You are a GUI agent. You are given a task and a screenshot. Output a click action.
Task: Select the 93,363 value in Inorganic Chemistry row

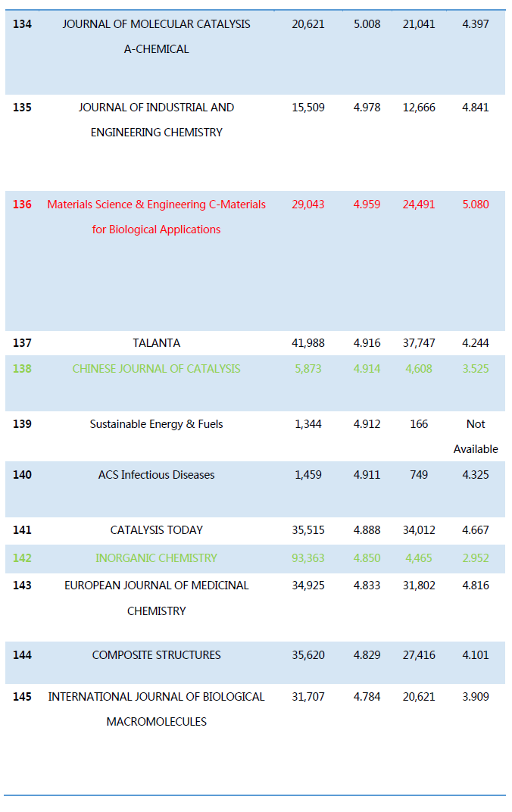point(308,558)
